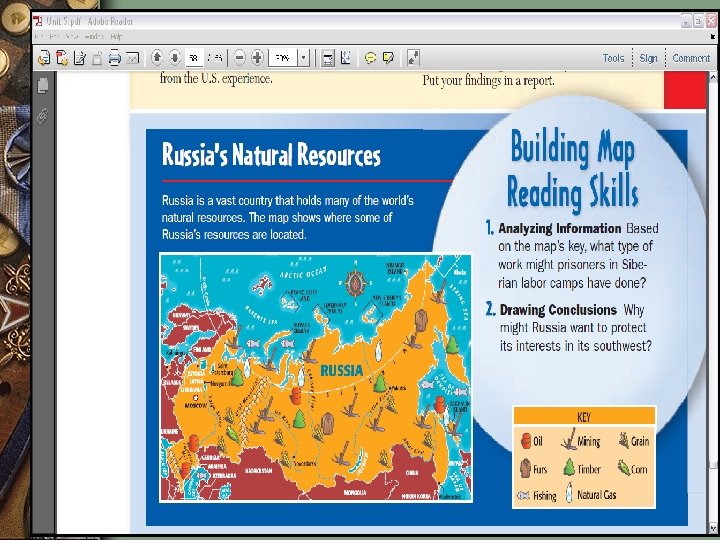Toggle the Attachments paperclip panel
Viewport: 720px width, 540px height.
click(43, 115)
